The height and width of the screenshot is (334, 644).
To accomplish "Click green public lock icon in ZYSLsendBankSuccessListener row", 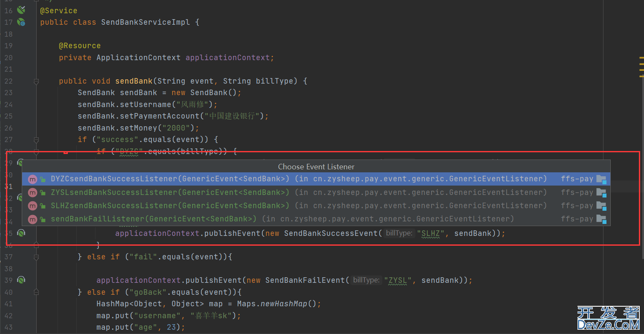I will tap(43, 193).
